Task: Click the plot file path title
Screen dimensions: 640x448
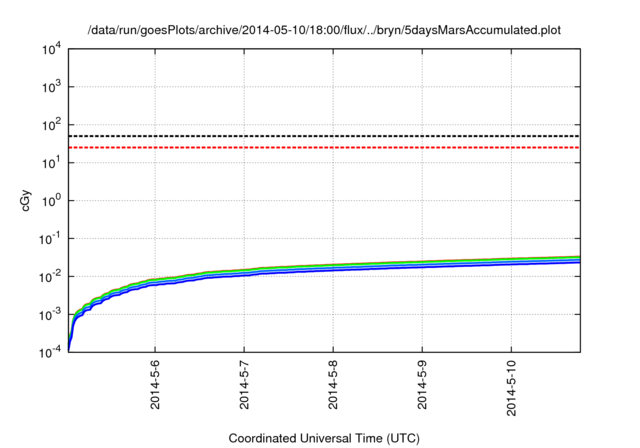Action: tap(324, 30)
